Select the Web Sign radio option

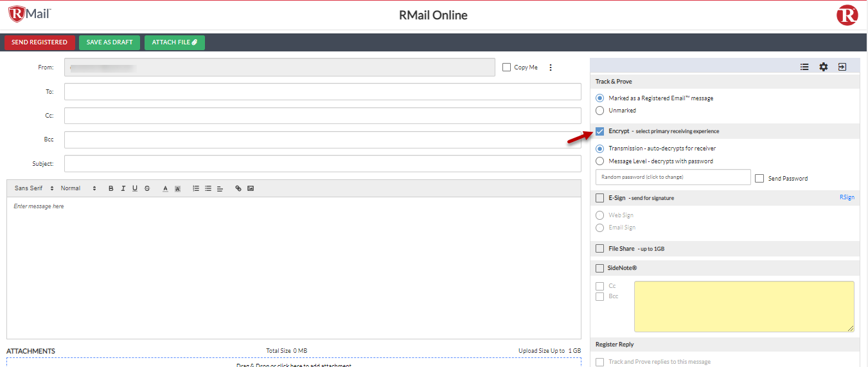point(600,215)
